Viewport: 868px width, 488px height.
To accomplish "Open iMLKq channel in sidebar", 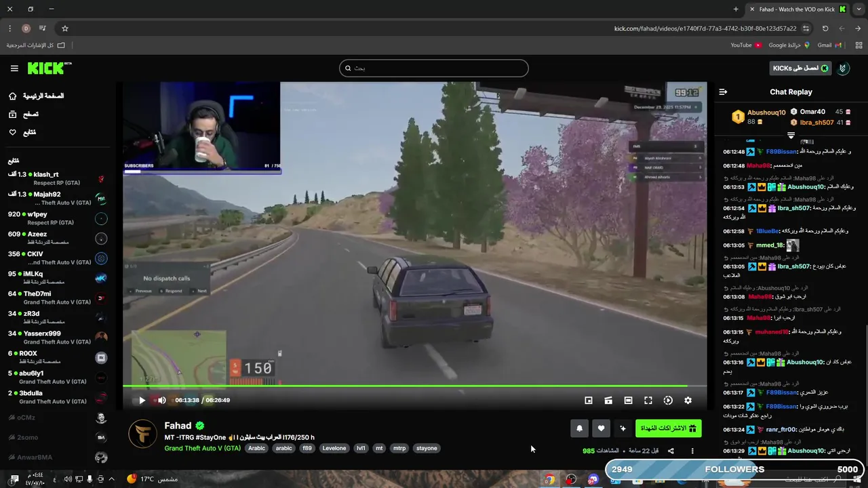I will (57, 278).
